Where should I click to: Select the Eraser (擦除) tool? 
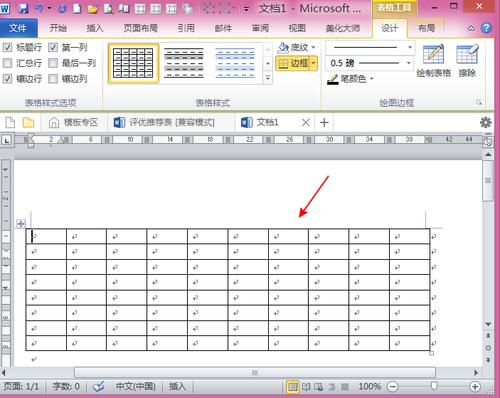(x=467, y=55)
